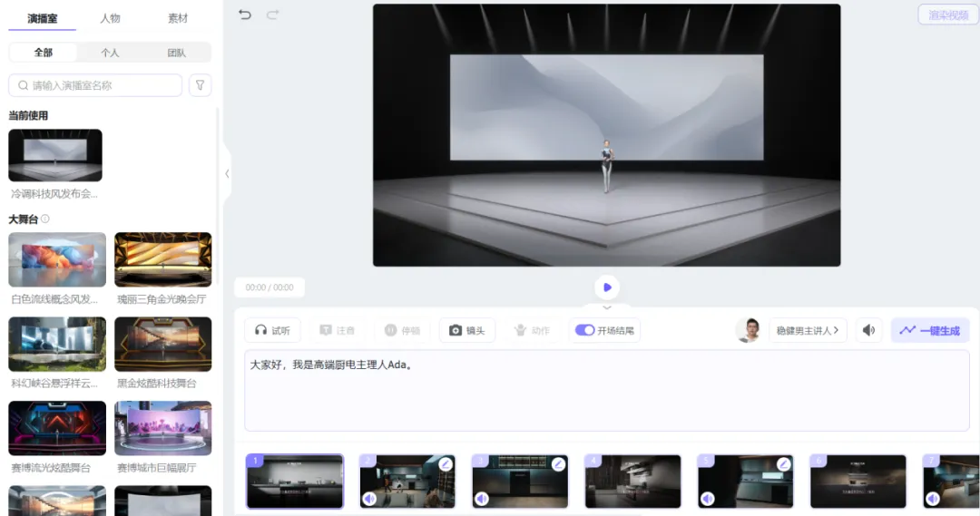This screenshot has width=980, height=516.
Task: Click the info icon next to 大舞台
Action: point(45,219)
